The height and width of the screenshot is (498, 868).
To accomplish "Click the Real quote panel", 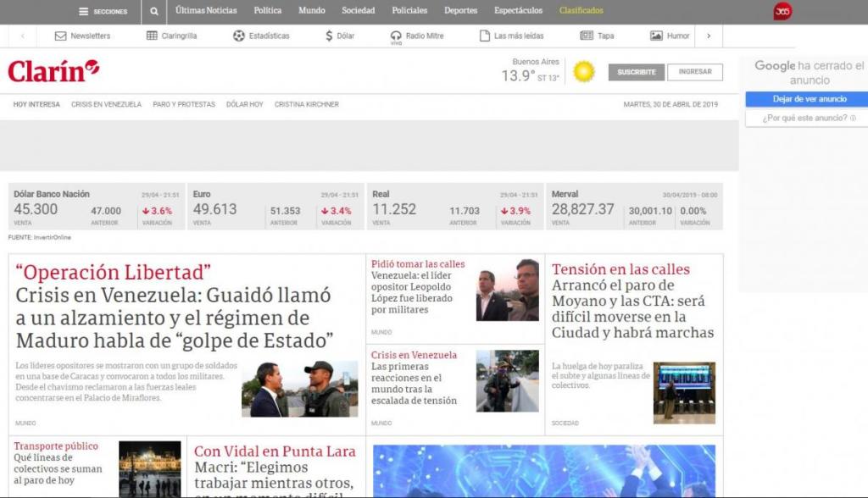I will pyautogui.click(x=455, y=207).
